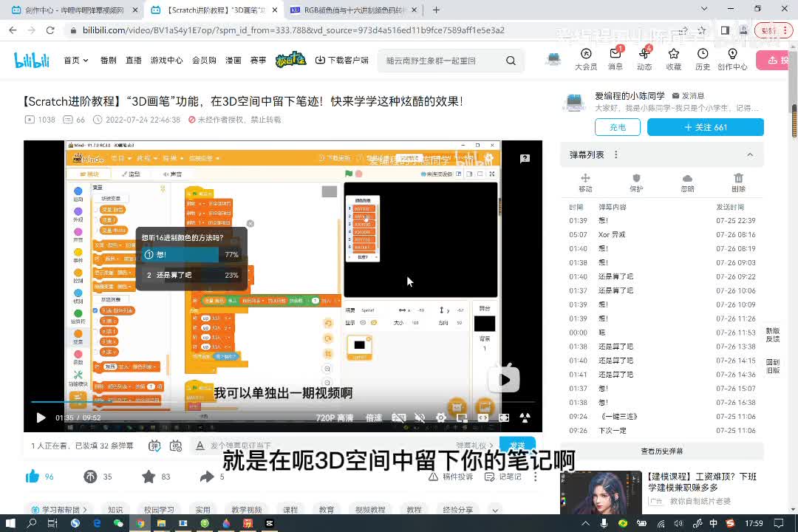The height and width of the screenshot is (532, 798).
Task: Click the 学习帮帮团 tag
Action: pyautogui.click(x=59, y=510)
